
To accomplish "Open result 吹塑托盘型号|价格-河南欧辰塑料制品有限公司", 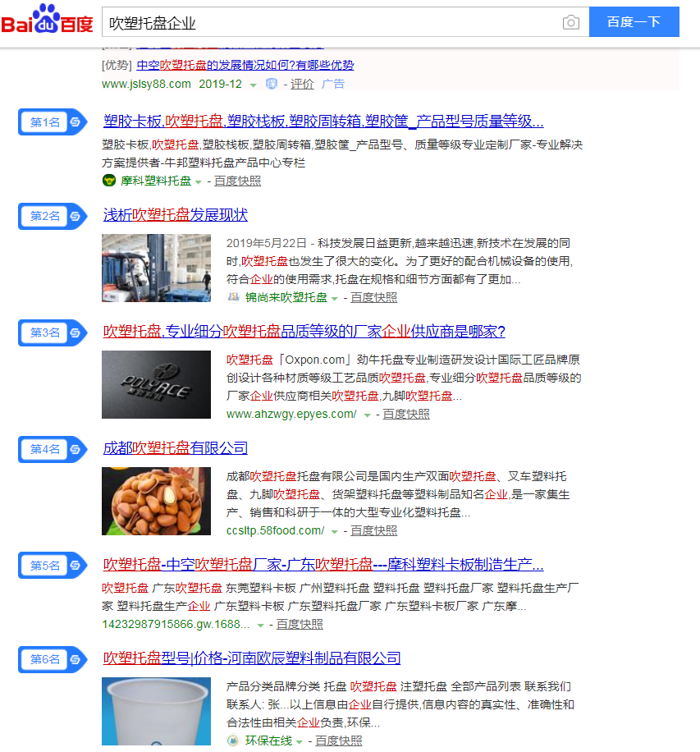I will [x=252, y=658].
